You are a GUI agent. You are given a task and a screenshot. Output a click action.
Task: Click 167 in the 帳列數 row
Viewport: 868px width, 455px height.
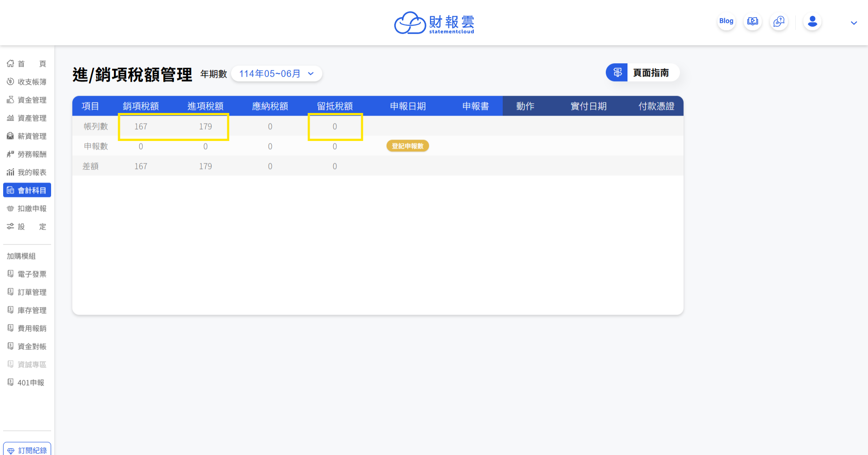(x=141, y=127)
